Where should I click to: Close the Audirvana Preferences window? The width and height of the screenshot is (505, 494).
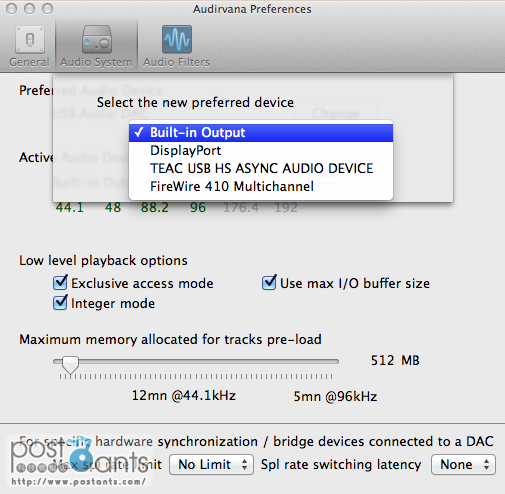pos(12,9)
